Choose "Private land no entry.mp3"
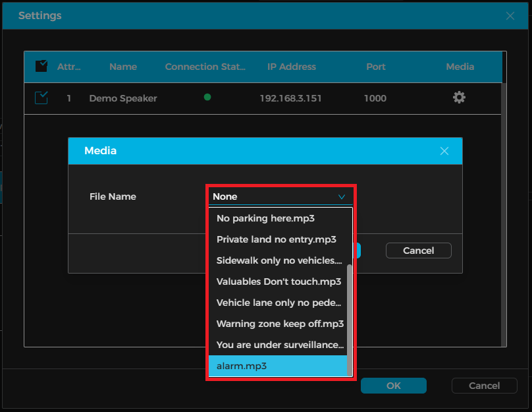Image resolution: width=532 pixels, height=412 pixels. coord(277,239)
